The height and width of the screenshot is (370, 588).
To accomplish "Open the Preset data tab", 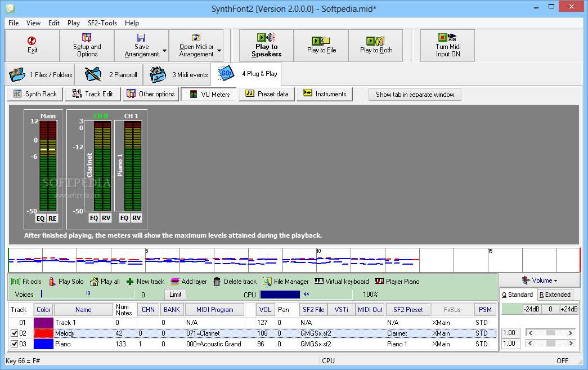I will 267,94.
